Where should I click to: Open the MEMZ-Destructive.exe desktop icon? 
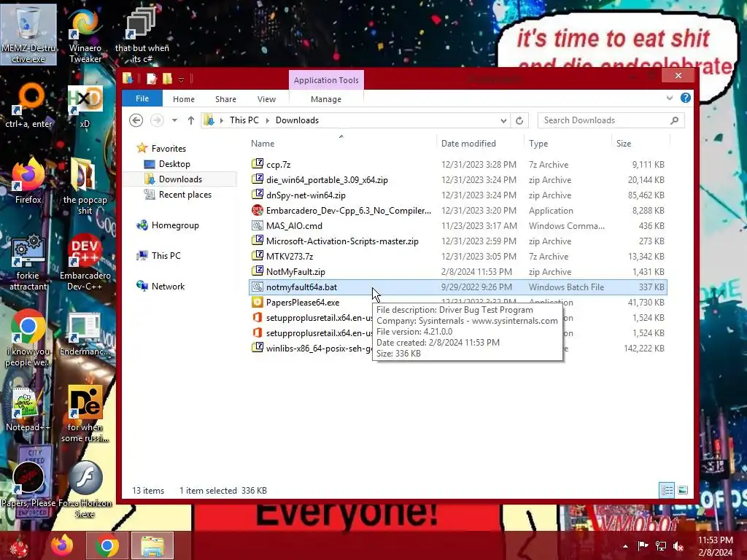[28, 34]
